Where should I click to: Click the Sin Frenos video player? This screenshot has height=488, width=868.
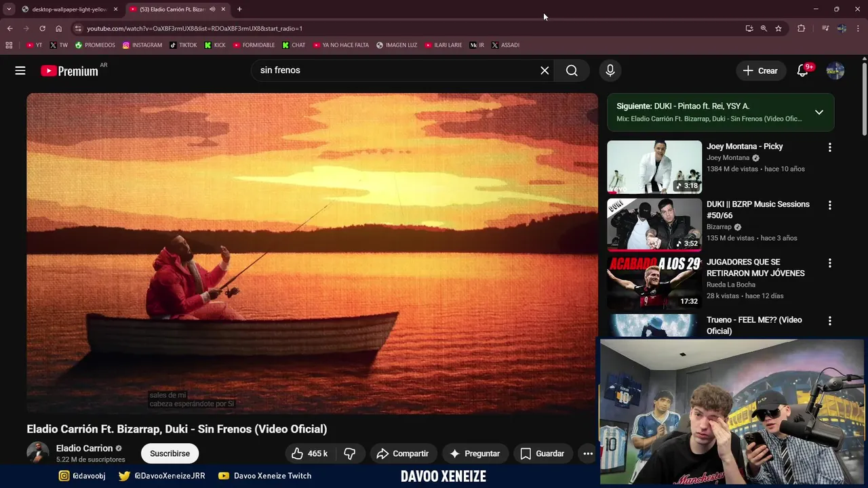(x=312, y=253)
